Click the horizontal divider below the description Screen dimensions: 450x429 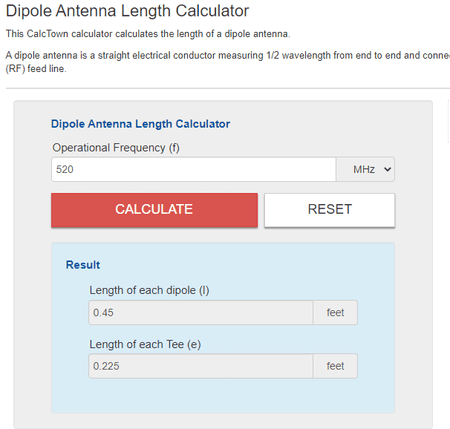(x=228, y=88)
